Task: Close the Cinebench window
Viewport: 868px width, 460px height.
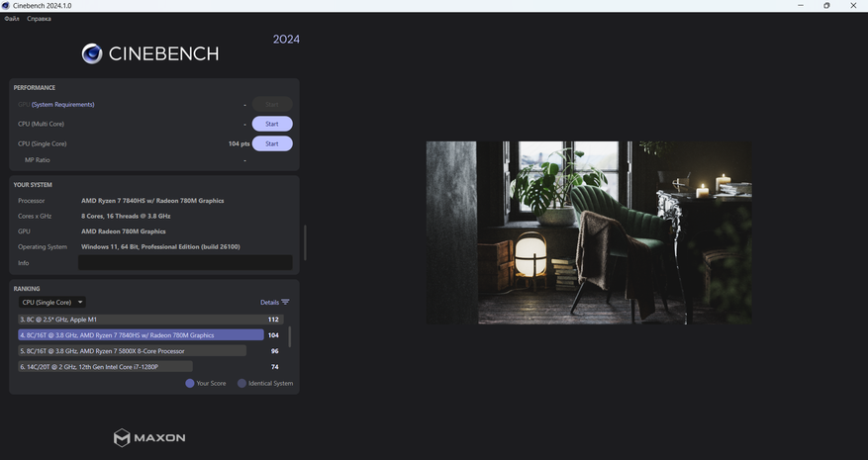Action: pos(853,6)
